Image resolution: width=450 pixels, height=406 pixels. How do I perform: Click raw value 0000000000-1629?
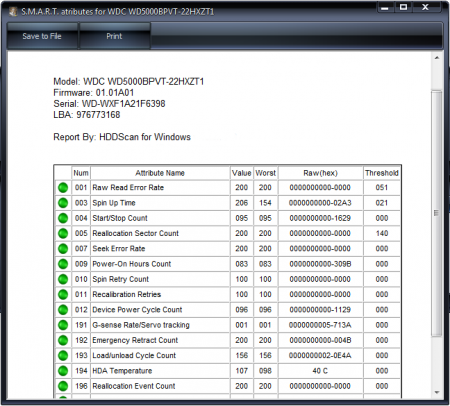320,218
